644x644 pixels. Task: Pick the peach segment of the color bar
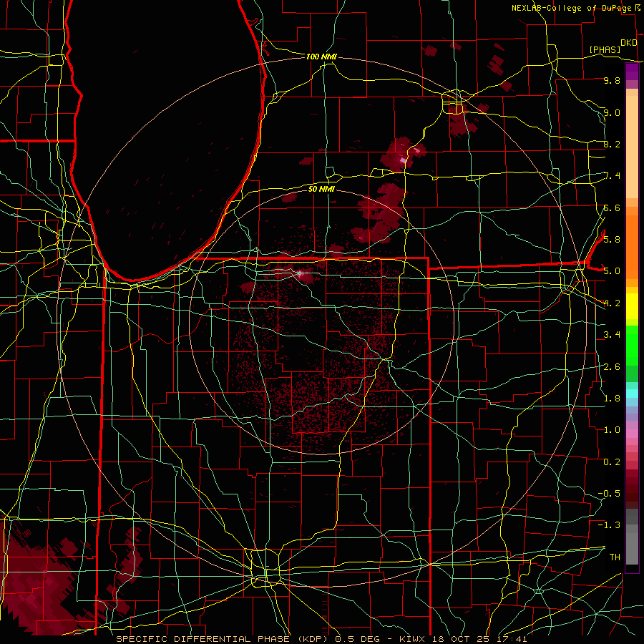(632, 147)
